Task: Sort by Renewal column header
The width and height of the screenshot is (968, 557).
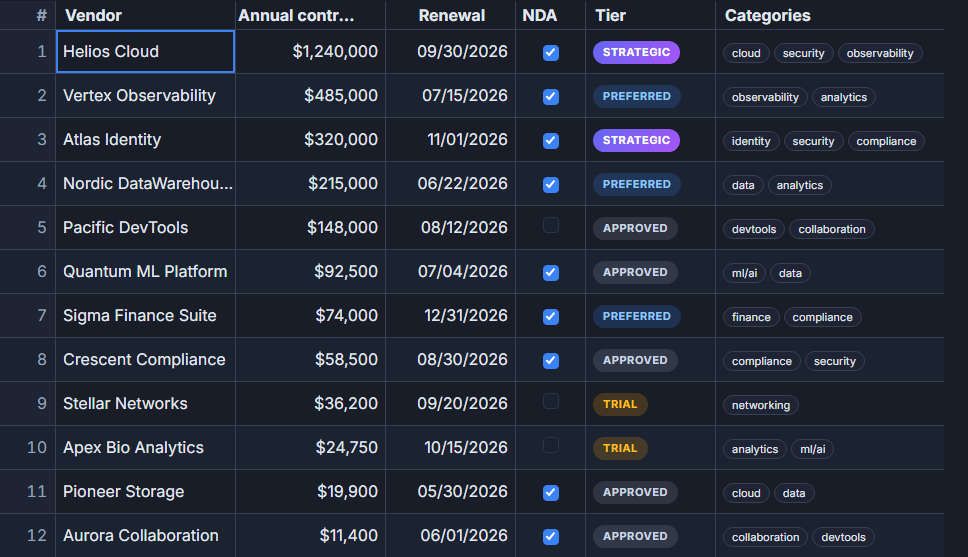Action: pos(451,15)
